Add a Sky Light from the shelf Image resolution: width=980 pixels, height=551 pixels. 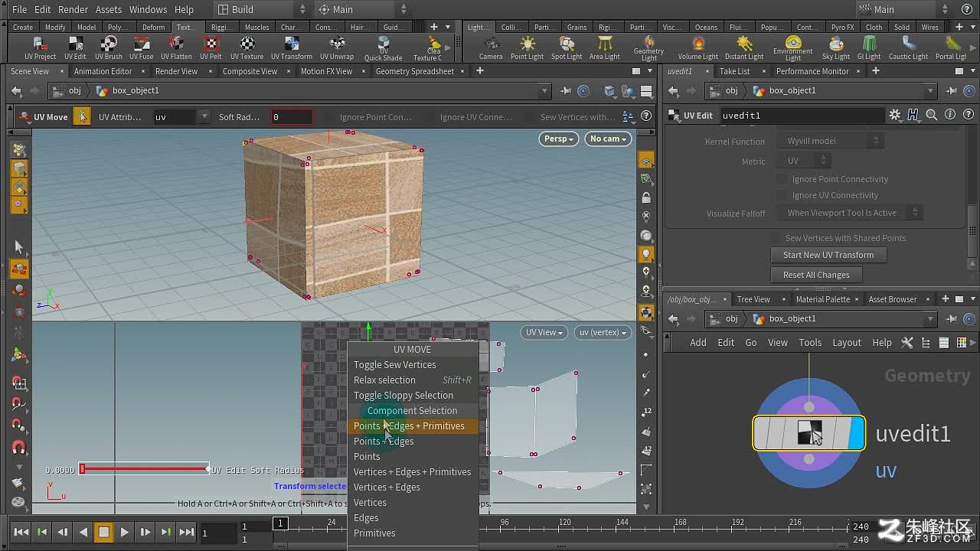click(836, 48)
